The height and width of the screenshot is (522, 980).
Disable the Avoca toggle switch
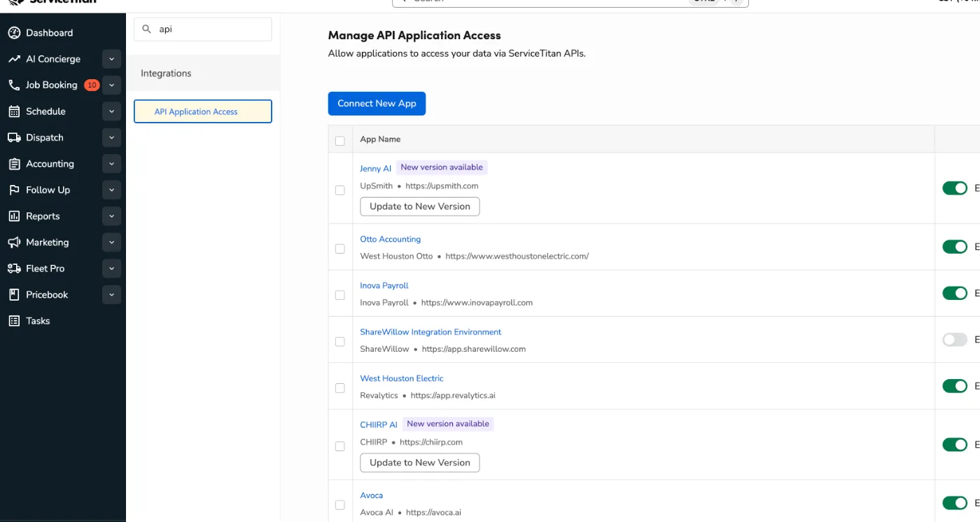955,502
